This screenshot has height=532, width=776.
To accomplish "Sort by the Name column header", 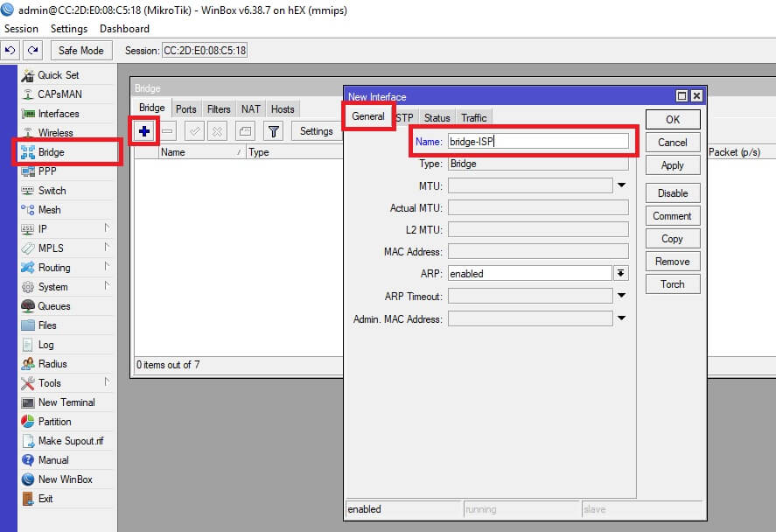I will pyautogui.click(x=202, y=152).
